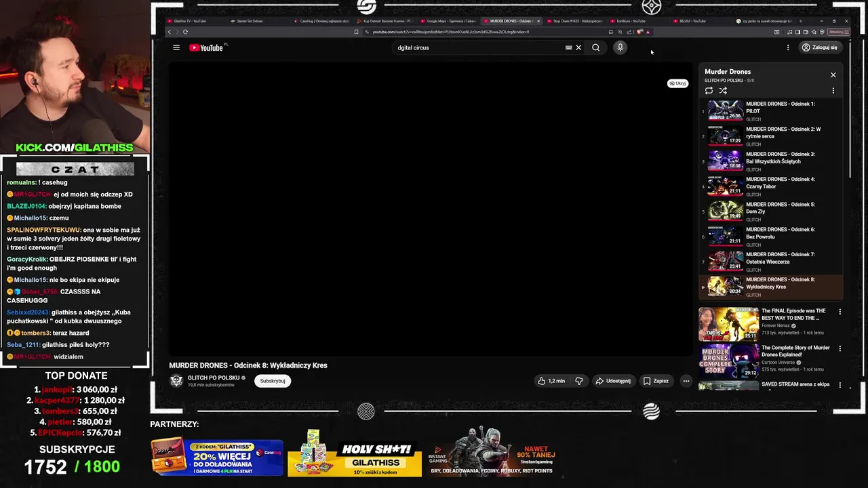Open YouTube settings three-dot menu near sign-in
This screenshot has height=488, width=868.
pyautogui.click(x=788, y=47)
